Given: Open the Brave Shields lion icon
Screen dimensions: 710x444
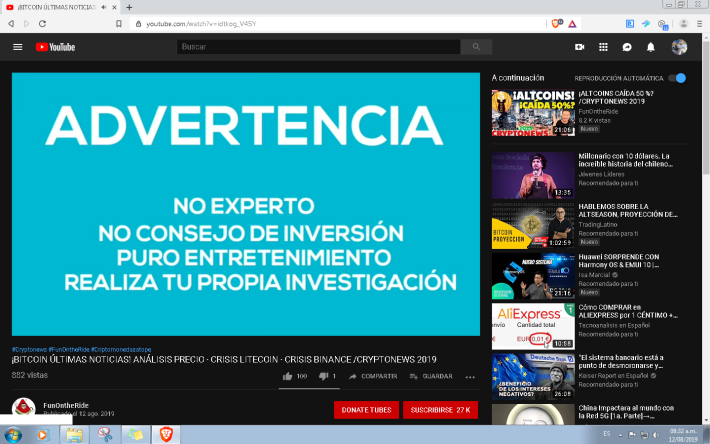Looking at the screenshot, I should click(556, 24).
